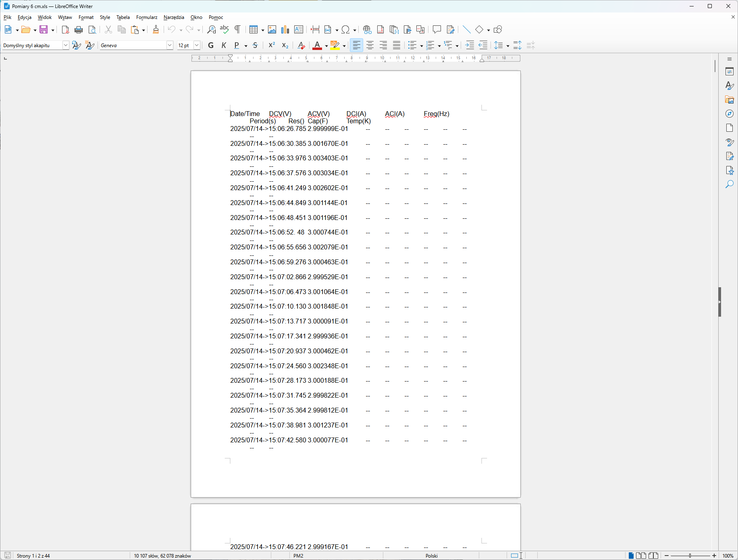Open the Navigator in the sidebar
738x560 pixels.
(729, 114)
